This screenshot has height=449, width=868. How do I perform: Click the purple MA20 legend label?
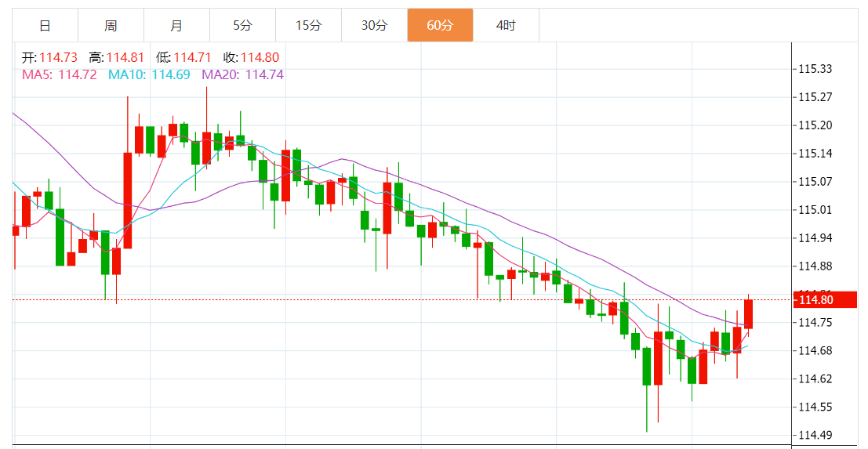(242, 74)
